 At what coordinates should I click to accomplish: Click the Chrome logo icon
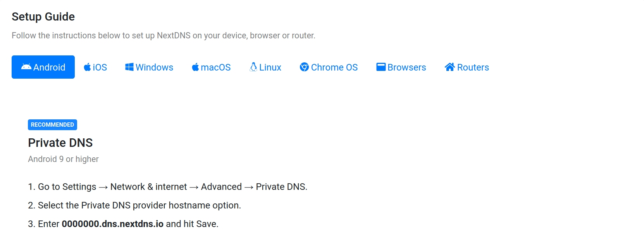tap(305, 67)
